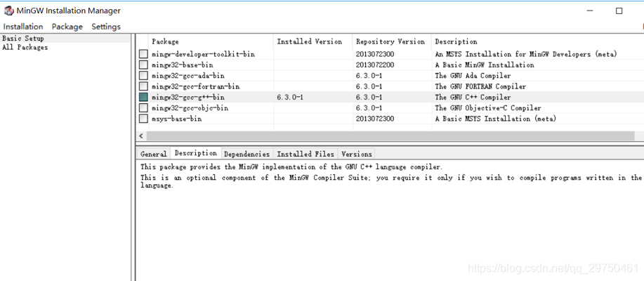This screenshot has height=281, width=644.
Task: Select the mingw-developer-toolkit-bin package name
Action: click(203, 54)
